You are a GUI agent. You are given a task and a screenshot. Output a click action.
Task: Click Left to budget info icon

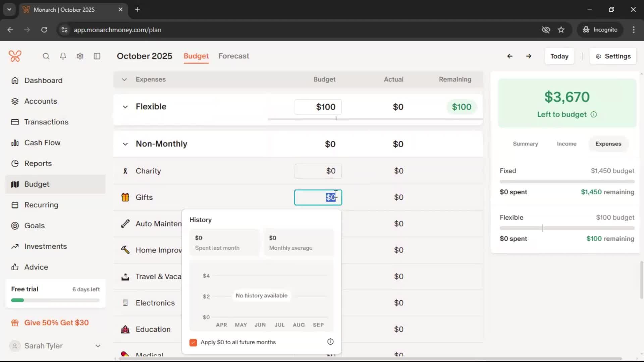tap(594, 115)
